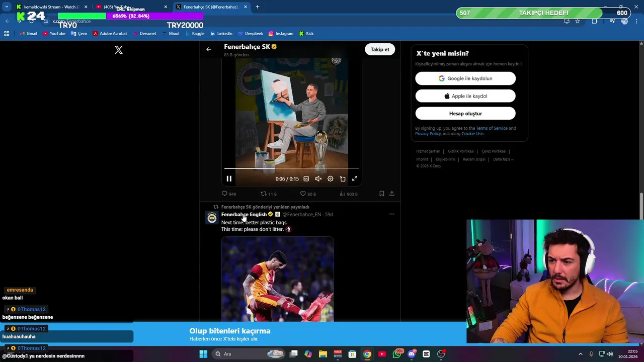Repost the post with 11 B reposts
The height and width of the screenshot is (362, 644).
[269, 194]
